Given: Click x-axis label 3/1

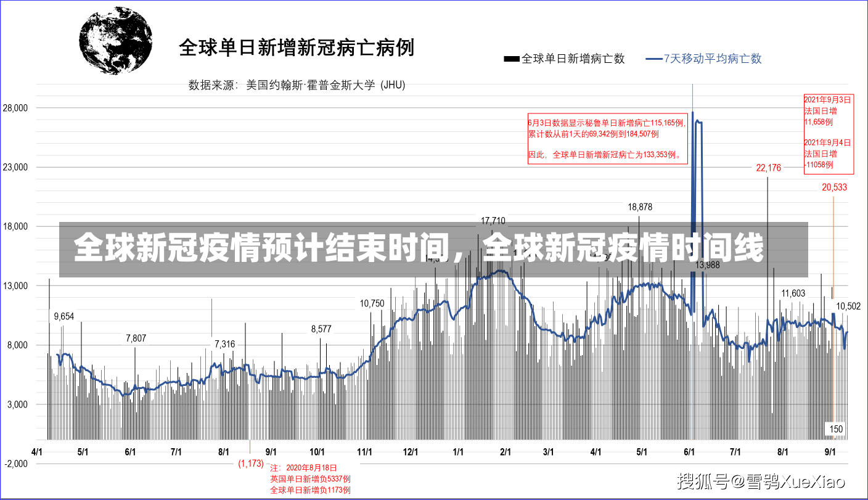Looking at the screenshot, I should 548,451.
